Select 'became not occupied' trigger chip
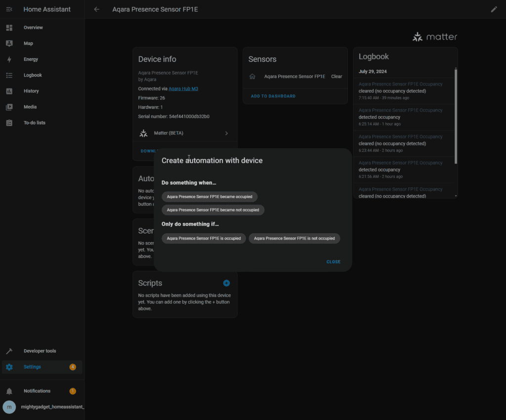This screenshot has height=420, width=506. pos(213,210)
